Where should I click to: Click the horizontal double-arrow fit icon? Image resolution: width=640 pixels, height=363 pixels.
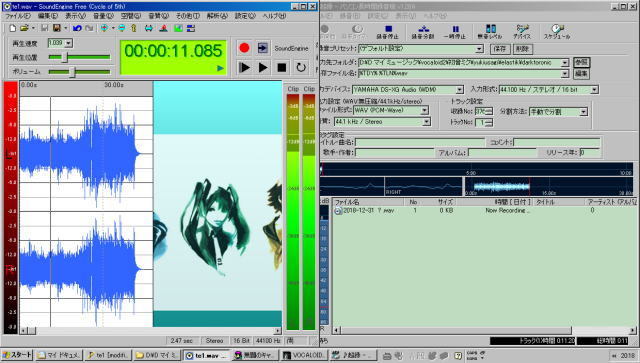[149, 28]
